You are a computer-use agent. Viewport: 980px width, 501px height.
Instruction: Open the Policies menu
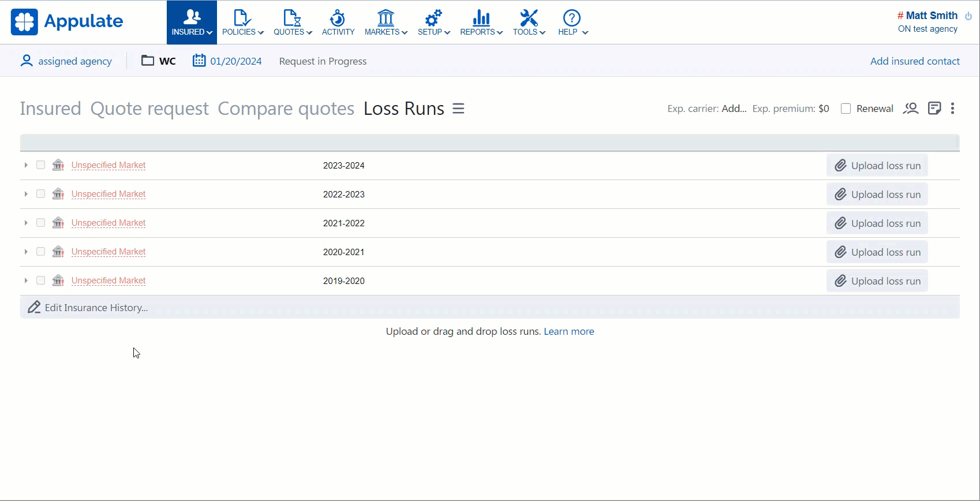click(x=243, y=23)
